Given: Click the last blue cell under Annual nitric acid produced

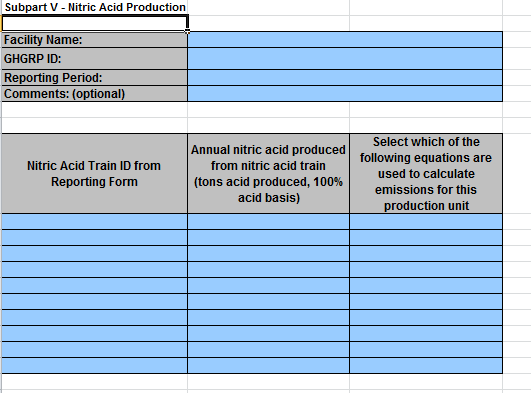Looking at the screenshot, I should (269, 366).
